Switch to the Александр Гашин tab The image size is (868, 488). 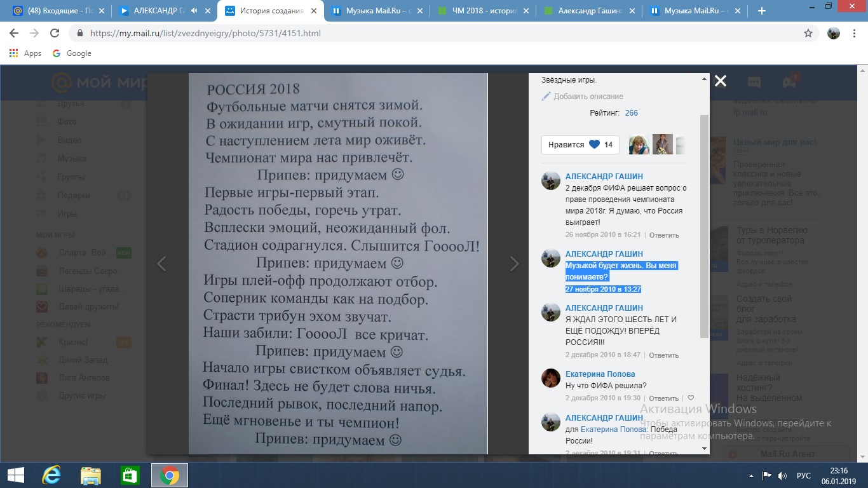(589, 11)
